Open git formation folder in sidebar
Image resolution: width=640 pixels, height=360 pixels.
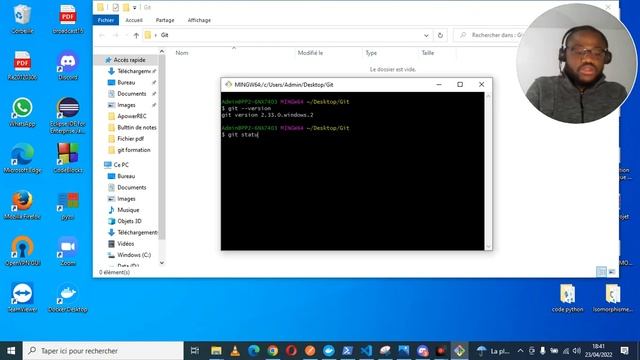[x=133, y=150]
